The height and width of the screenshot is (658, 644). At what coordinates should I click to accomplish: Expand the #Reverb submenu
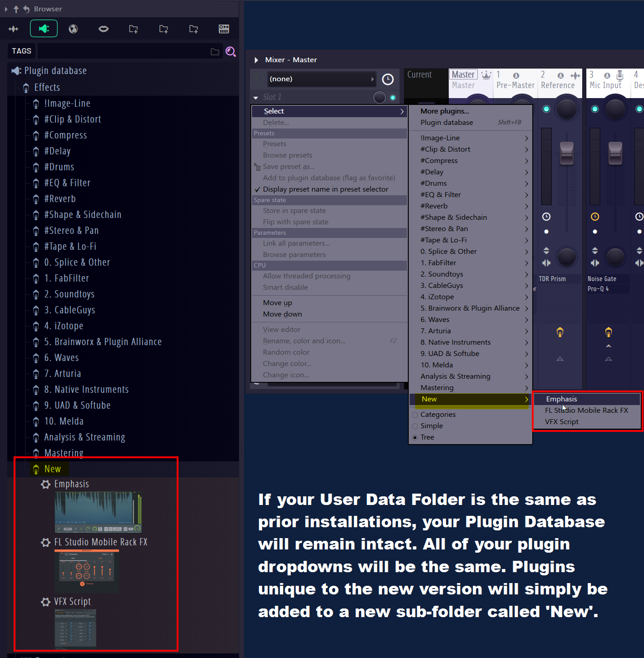(471, 206)
